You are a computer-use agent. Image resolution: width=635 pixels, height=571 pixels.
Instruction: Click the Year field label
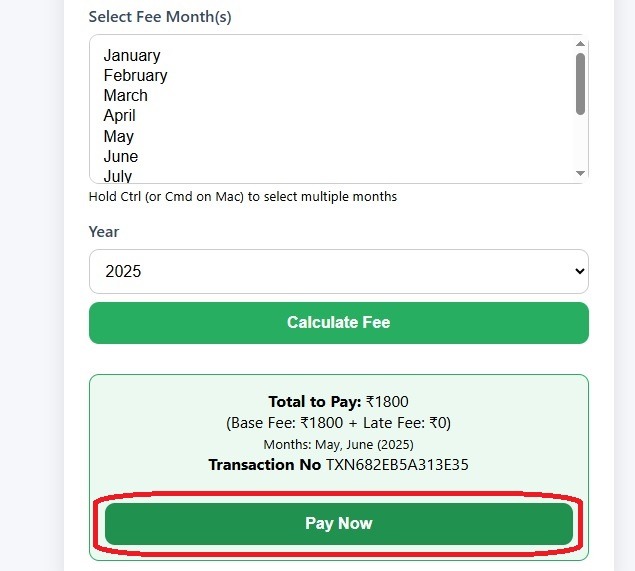104,232
